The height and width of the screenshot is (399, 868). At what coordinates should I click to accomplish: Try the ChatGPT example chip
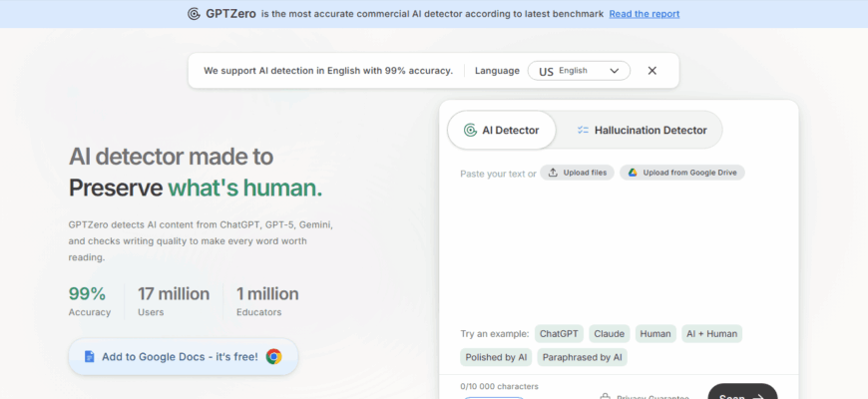(559, 334)
